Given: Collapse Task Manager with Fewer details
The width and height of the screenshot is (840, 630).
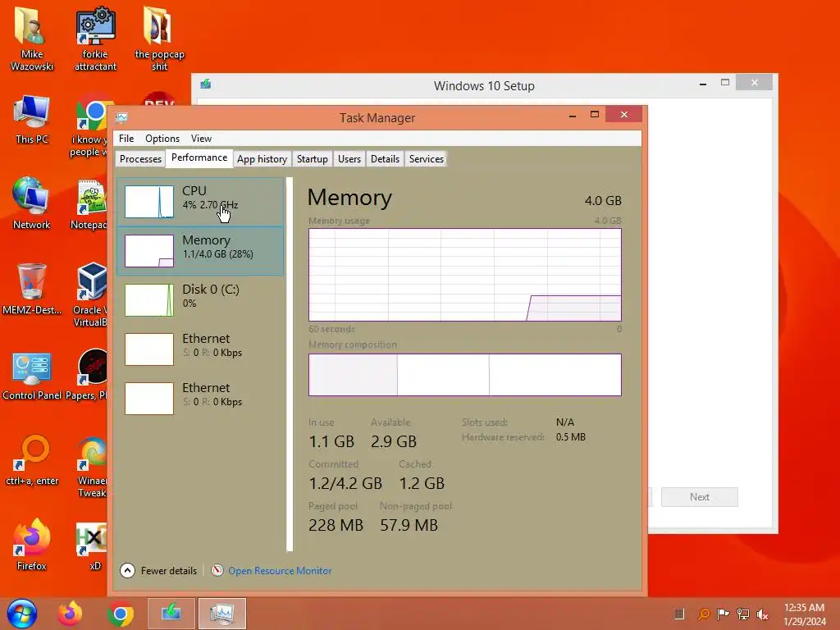Looking at the screenshot, I should (x=158, y=571).
